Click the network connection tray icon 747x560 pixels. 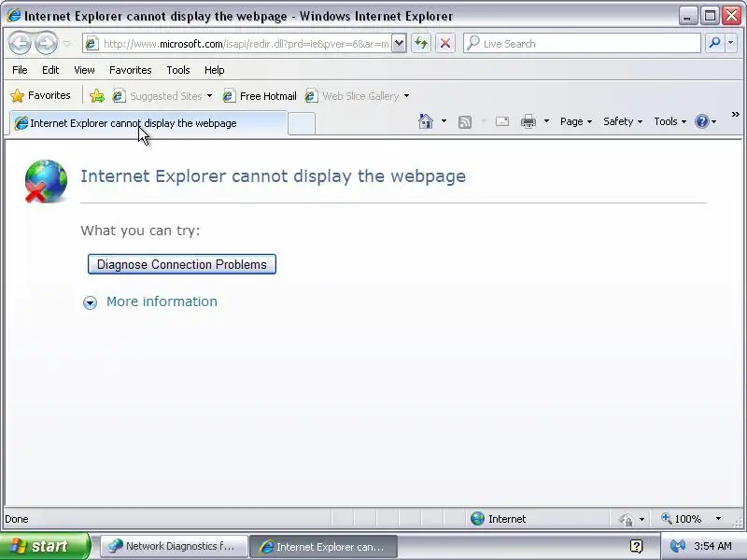pyautogui.click(x=678, y=546)
